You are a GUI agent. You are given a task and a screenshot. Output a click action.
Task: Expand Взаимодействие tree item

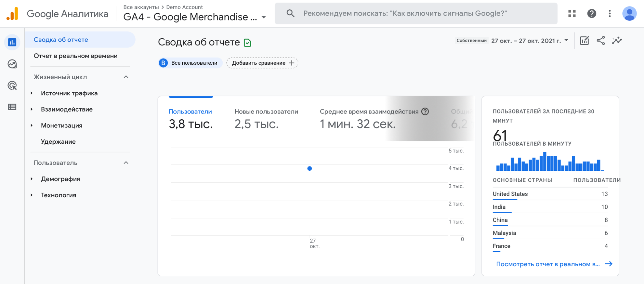click(32, 109)
